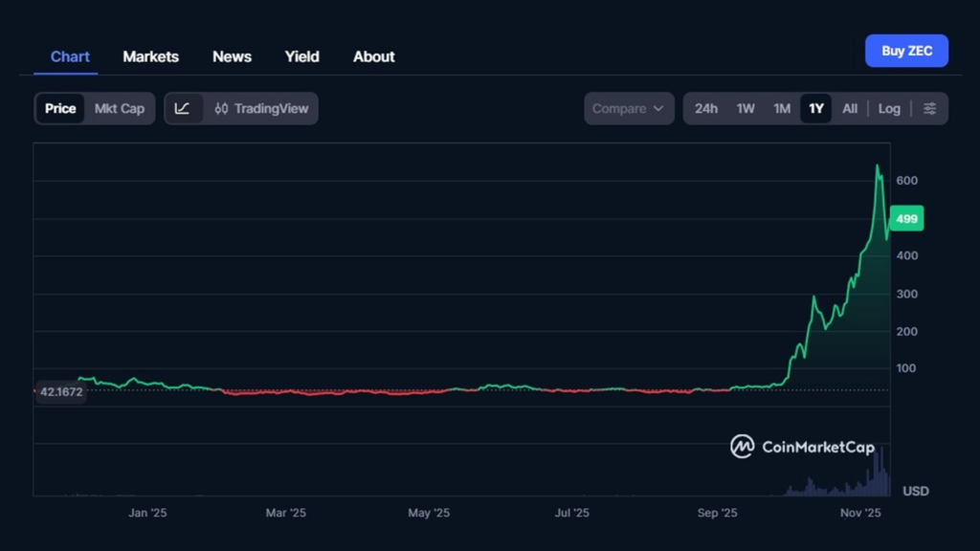The height and width of the screenshot is (551, 980).
Task: Toggle the Price view on
Action: click(x=59, y=108)
